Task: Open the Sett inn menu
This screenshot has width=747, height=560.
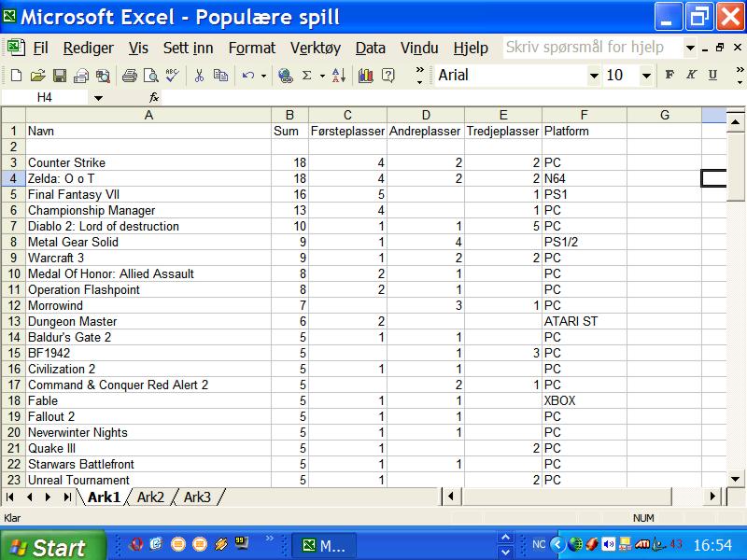Action: click(189, 48)
